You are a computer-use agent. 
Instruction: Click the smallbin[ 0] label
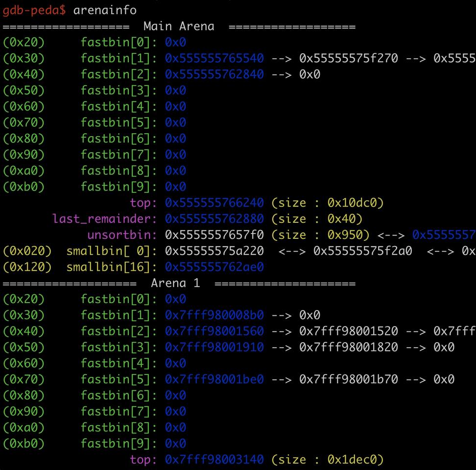tap(112, 251)
